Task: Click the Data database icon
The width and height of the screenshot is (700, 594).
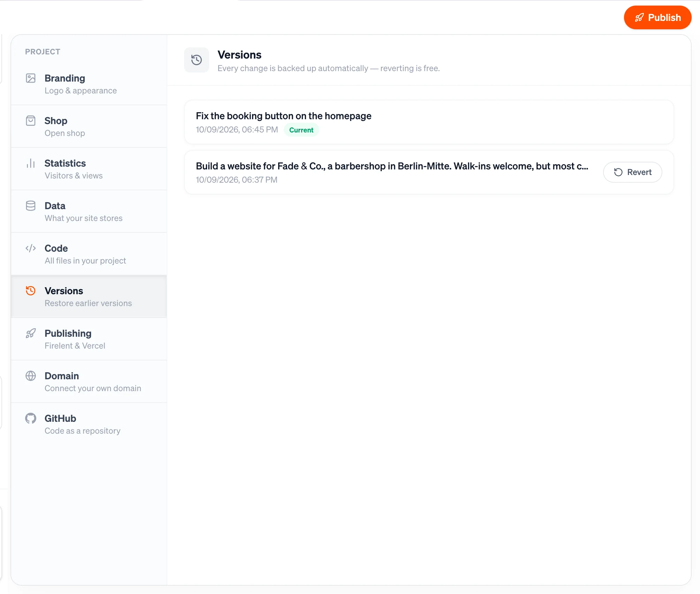Action: pos(31,206)
